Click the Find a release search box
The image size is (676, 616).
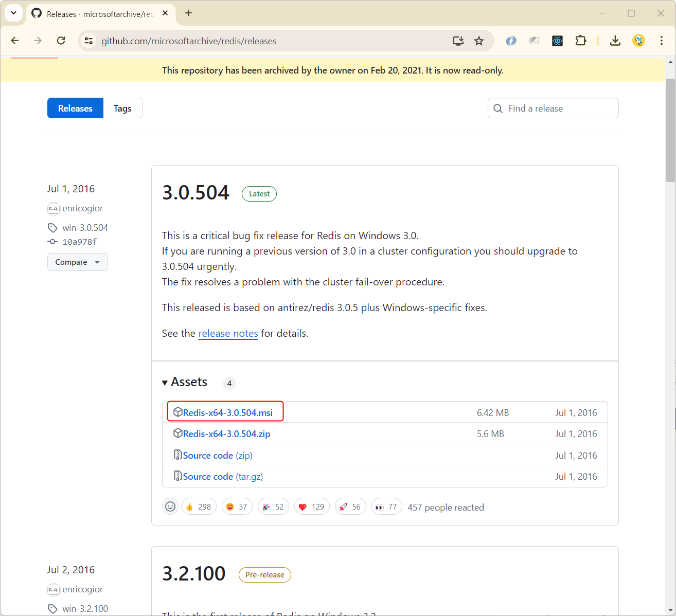[x=553, y=108]
